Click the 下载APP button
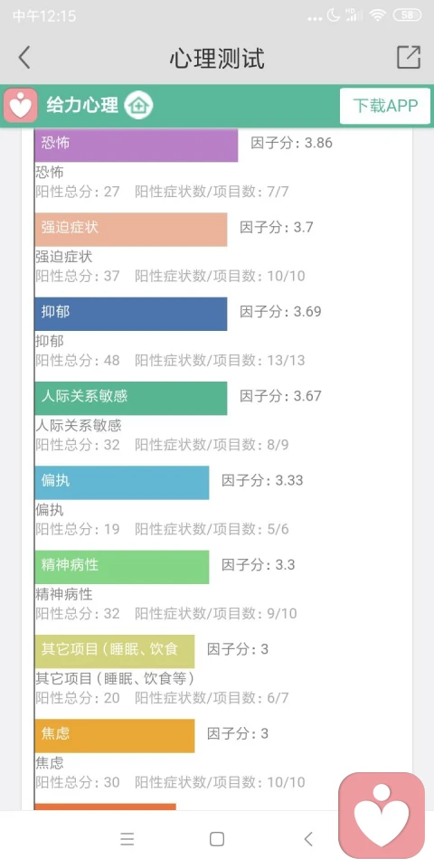Screen dimensions: 434x868 point(385,106)
